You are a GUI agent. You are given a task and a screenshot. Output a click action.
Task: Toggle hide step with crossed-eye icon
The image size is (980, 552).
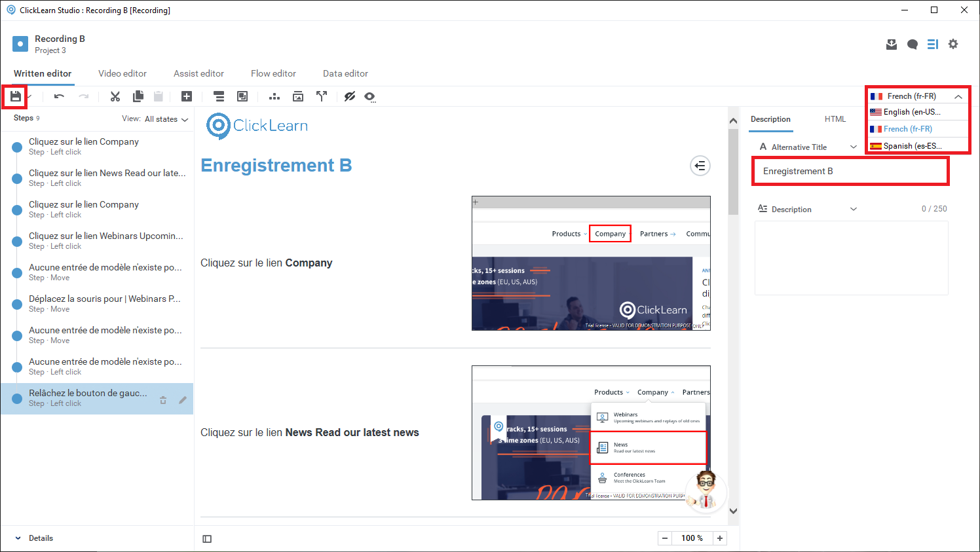click(x=350, y=97)
